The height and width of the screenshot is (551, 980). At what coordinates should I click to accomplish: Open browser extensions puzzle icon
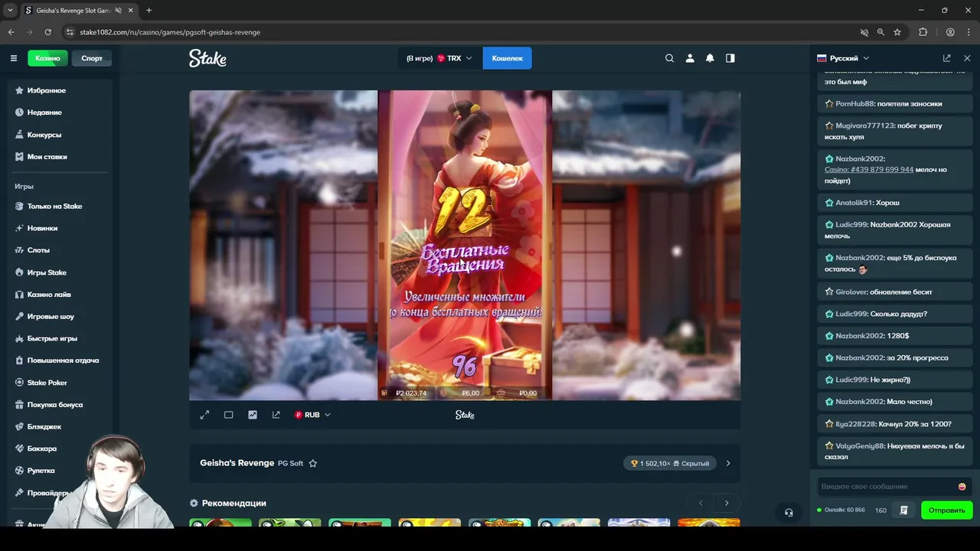coord(923,32)
